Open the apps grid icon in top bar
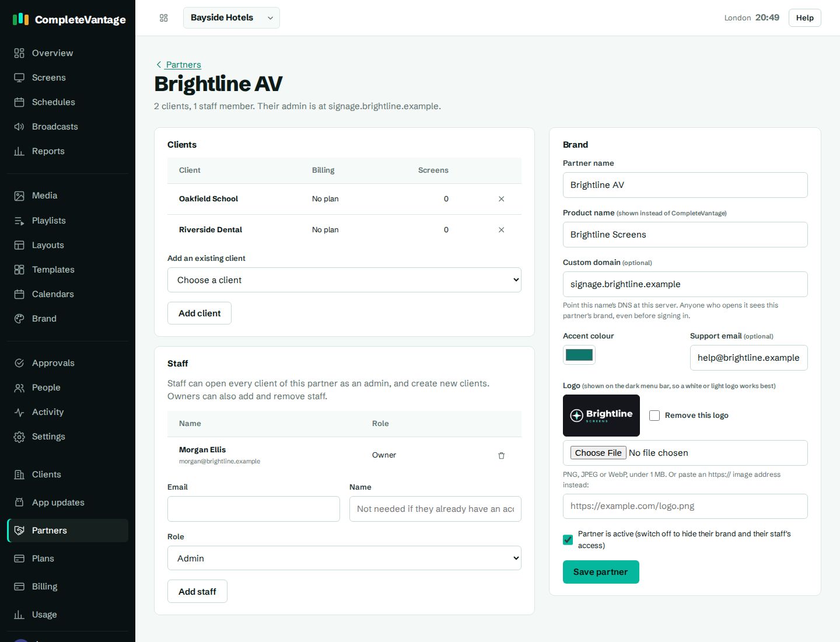The image size is (840, 642). [x=163, y=18]
